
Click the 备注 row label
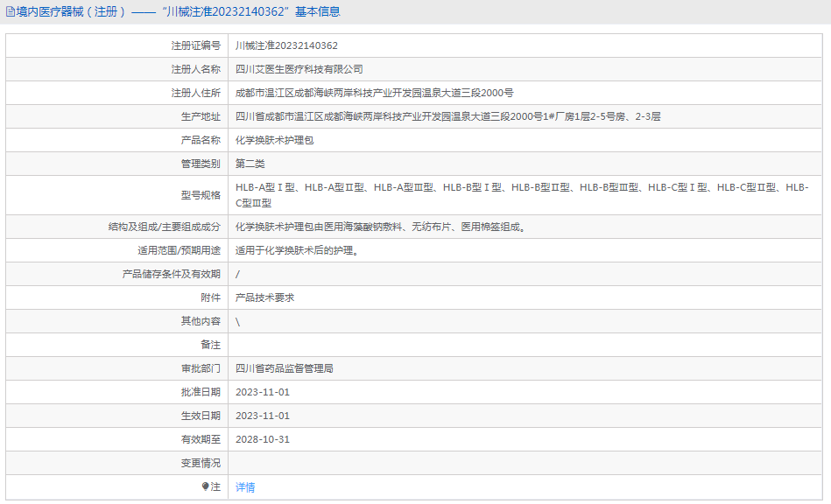(x=210, y=345)
